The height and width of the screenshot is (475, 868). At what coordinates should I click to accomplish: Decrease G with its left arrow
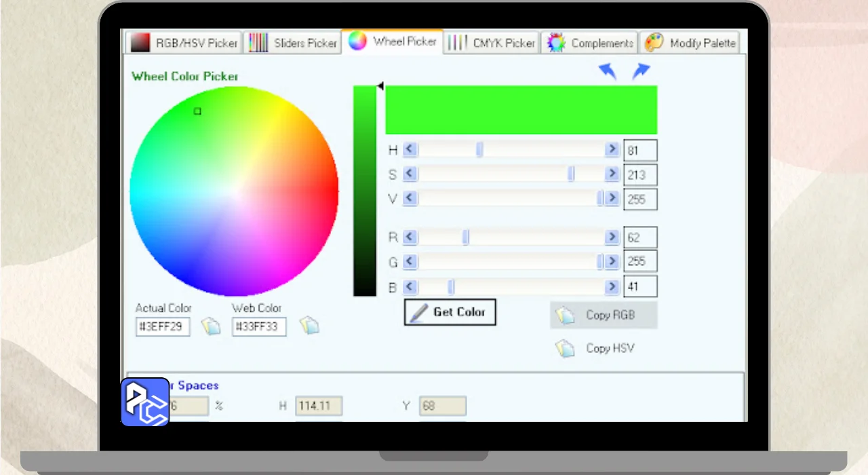tap(410, 261)
